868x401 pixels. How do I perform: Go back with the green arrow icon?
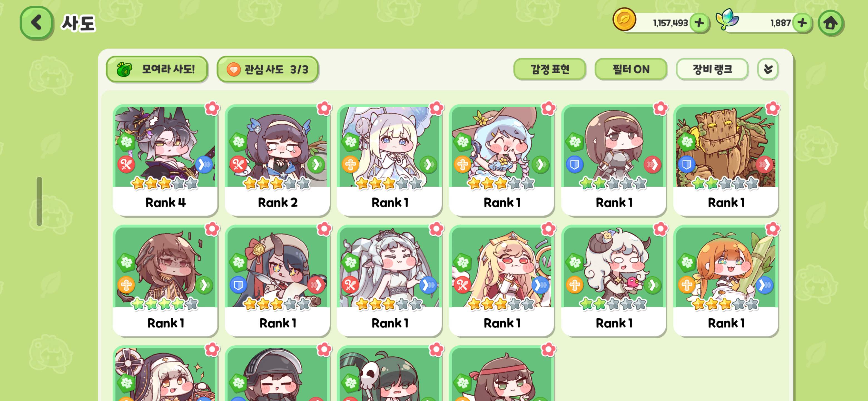tap(36, 23)
